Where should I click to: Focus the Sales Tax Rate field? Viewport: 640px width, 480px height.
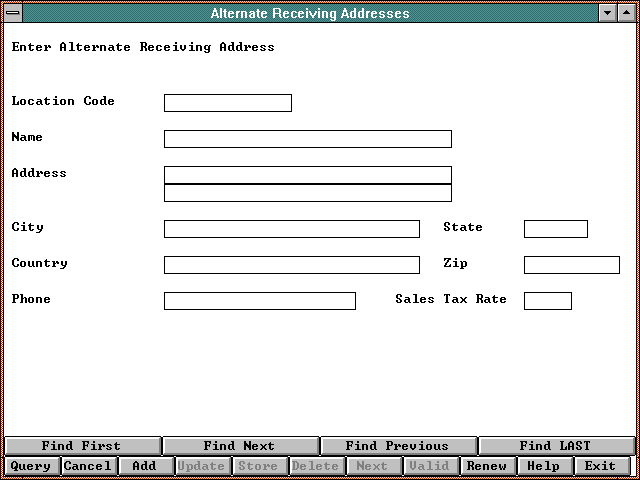tap(547, 301)
